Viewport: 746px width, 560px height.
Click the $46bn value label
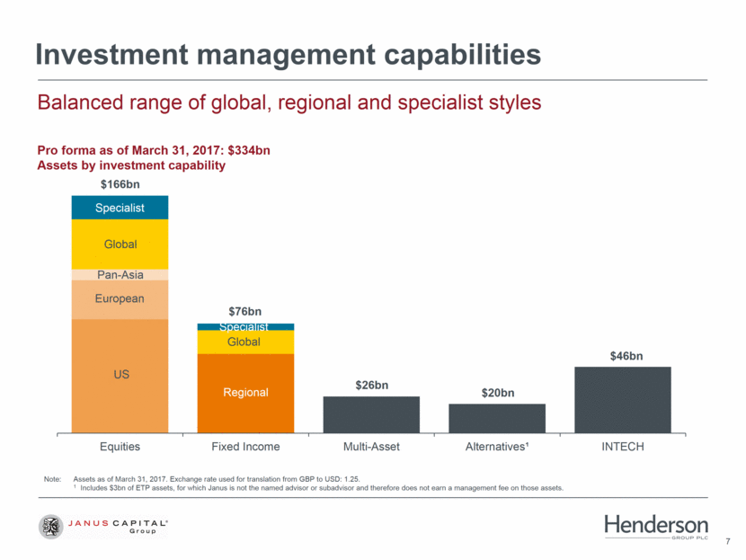click(x=626, y=356)
